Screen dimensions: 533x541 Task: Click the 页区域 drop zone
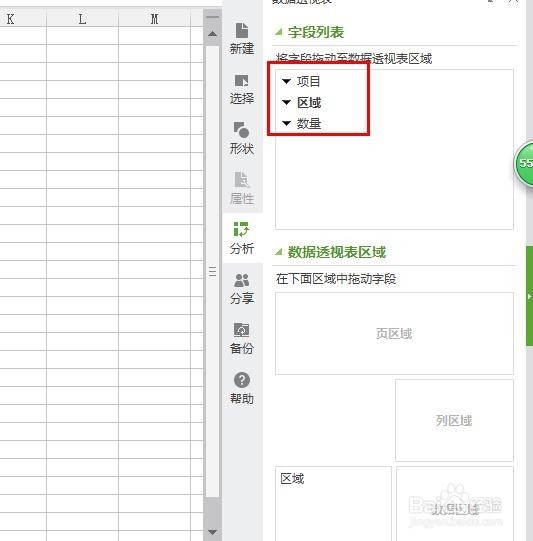tap(394, 333)
